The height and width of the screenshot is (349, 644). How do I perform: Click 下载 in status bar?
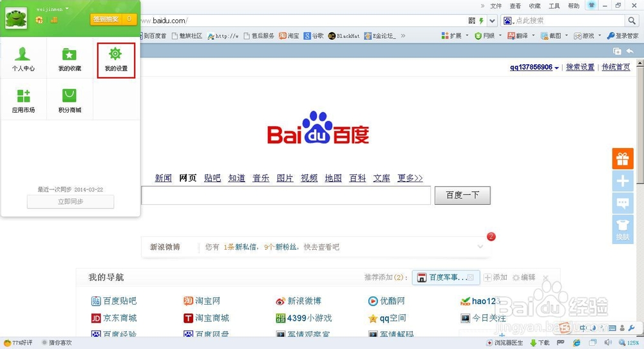click(540, 343)
